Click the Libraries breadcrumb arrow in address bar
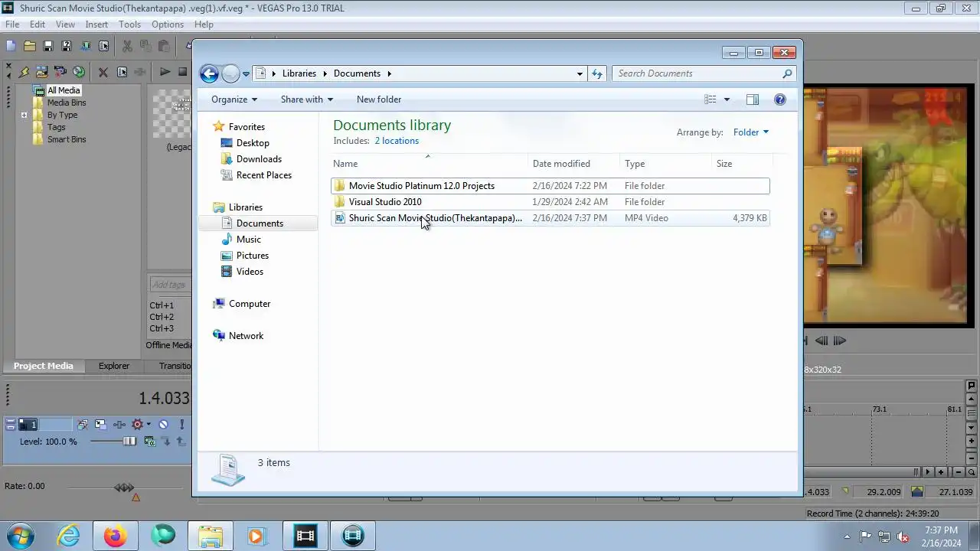The height and width of the screenshot is (551, 980). (325, 73)
